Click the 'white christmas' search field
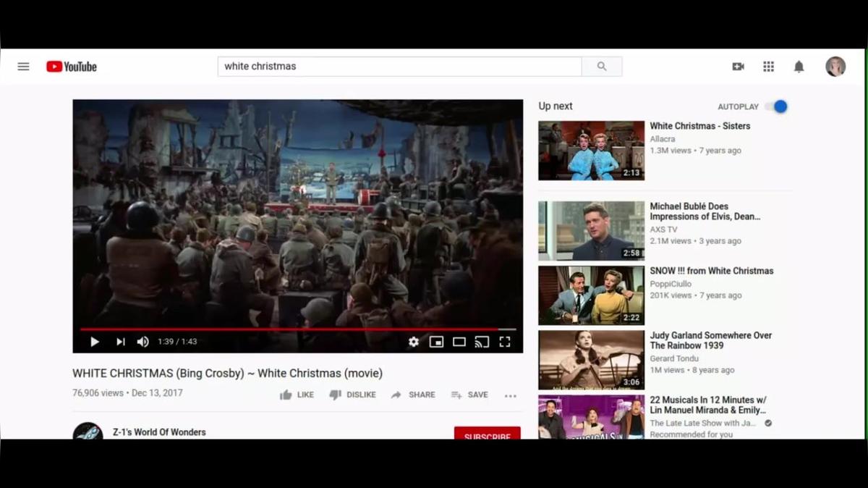The height and width of the screenshot is (488, 868). pyautogui.click(x=399, y=67)
